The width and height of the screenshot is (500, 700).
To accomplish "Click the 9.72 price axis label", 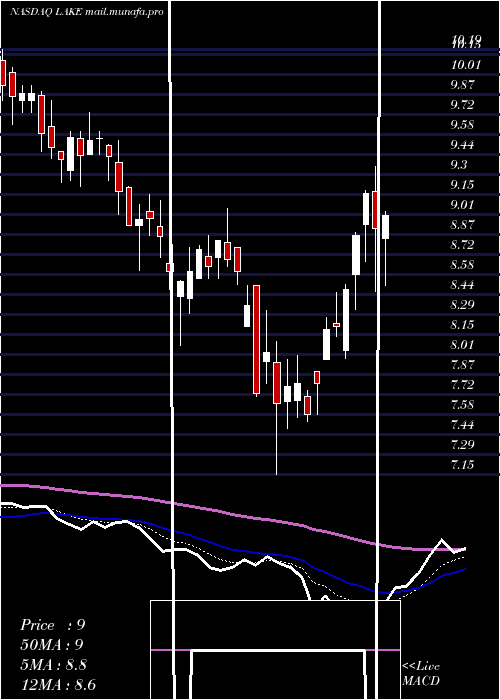I will click(462, 105).
